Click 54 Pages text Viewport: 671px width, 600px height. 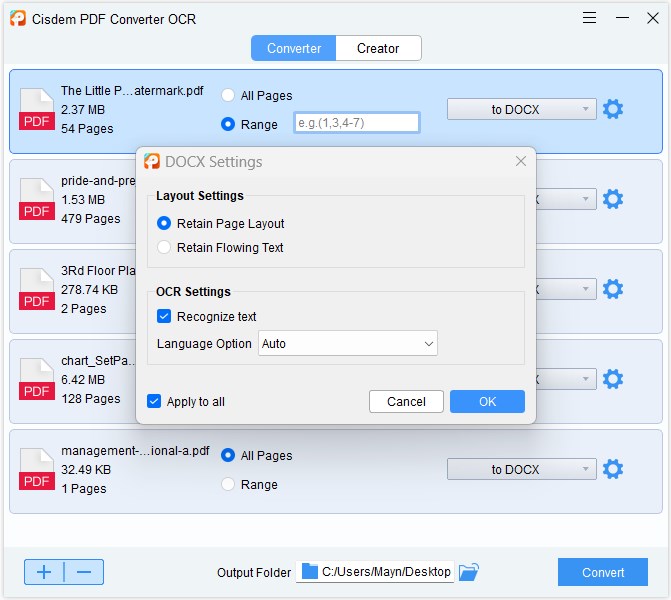87,129
